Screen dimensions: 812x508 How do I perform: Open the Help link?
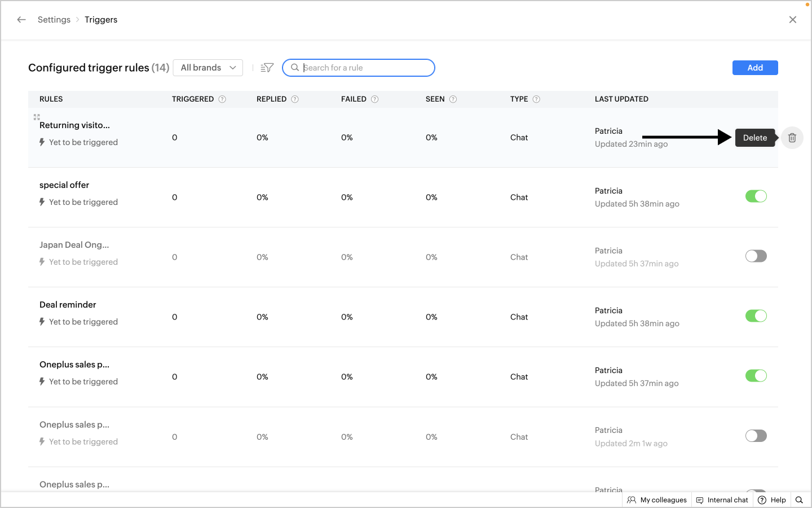click(772, 500)
